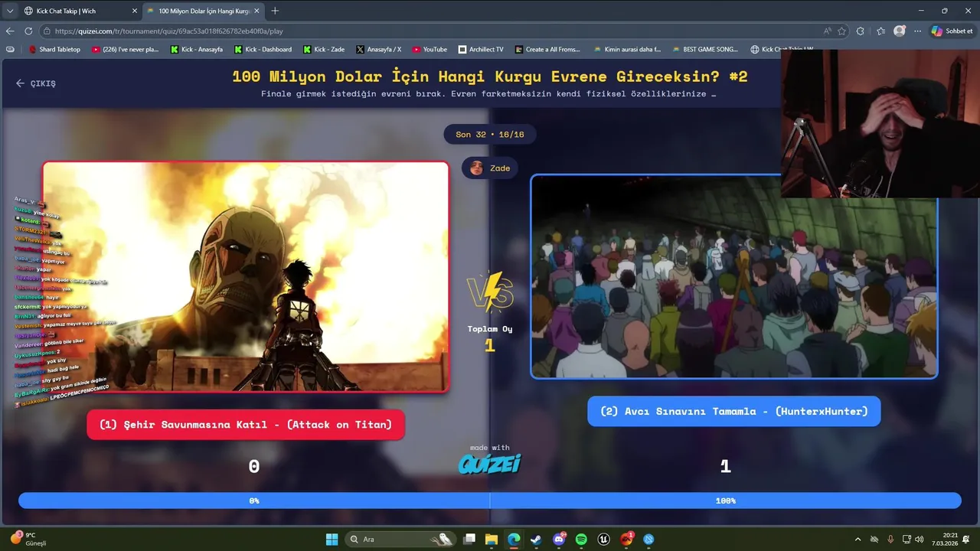Open the browser extensions icon
Screen dimensions: 980x551
[x=861, y=31]
